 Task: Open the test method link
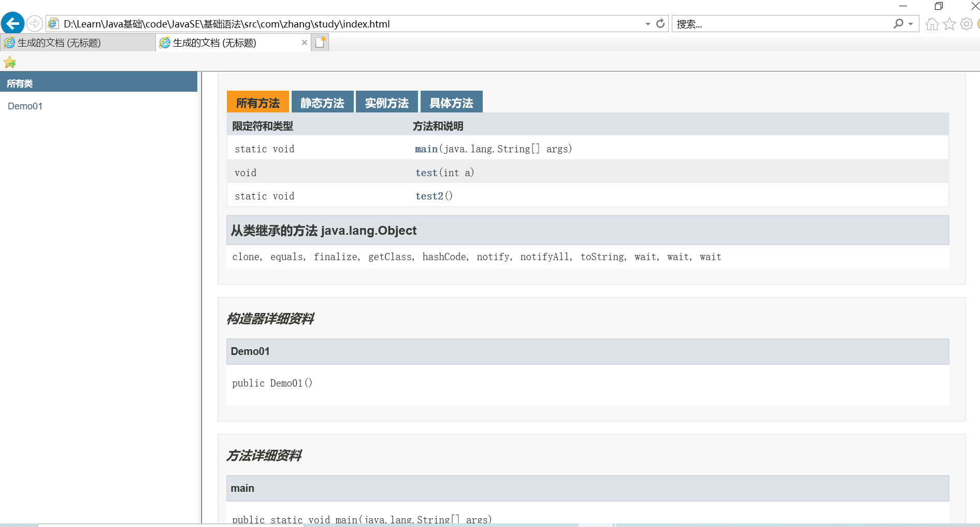click(426, 173)
